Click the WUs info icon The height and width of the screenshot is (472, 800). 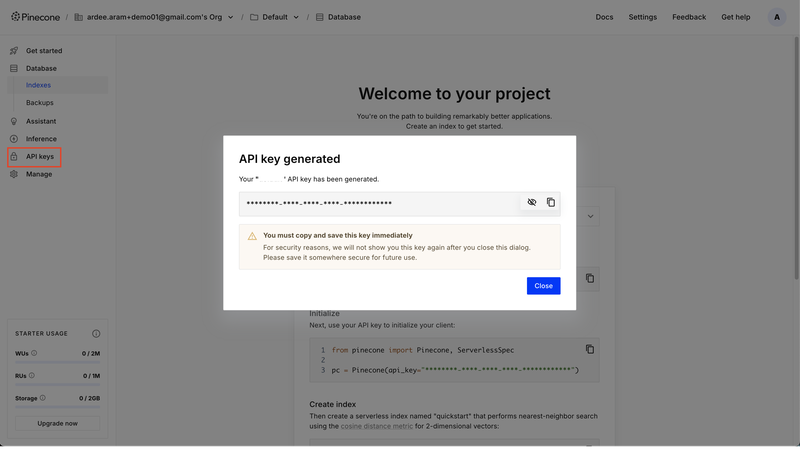point(34,353)
